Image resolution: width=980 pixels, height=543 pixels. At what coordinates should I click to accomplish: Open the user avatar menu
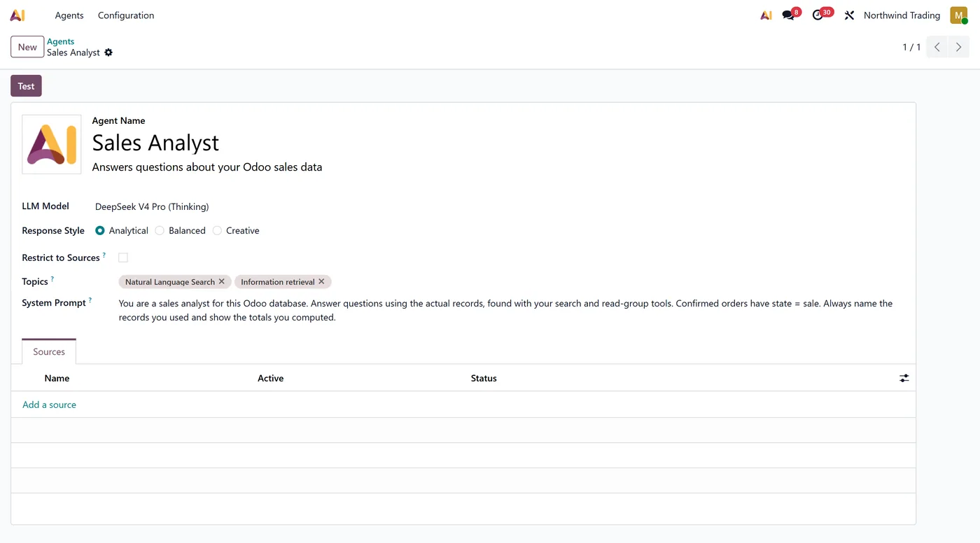tap(958, 15)
